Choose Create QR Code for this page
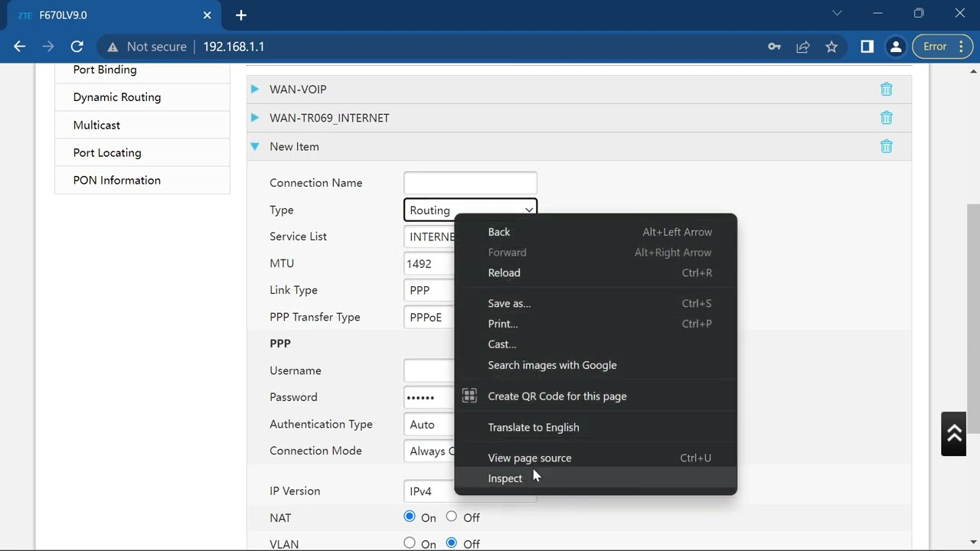This screenshot has width=980, height=551. tap(596, 396)
